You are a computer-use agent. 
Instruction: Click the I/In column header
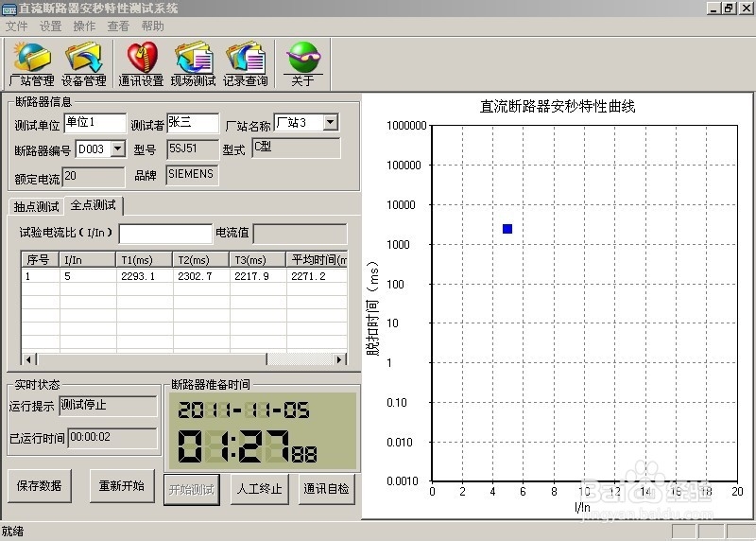(87, 260)
